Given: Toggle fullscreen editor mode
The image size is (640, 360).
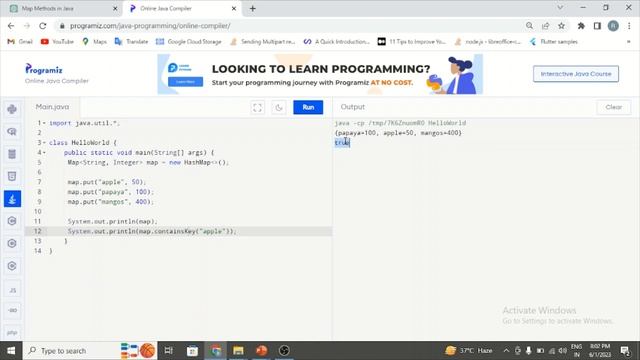Looking at the screenshot, I should 257,107.
